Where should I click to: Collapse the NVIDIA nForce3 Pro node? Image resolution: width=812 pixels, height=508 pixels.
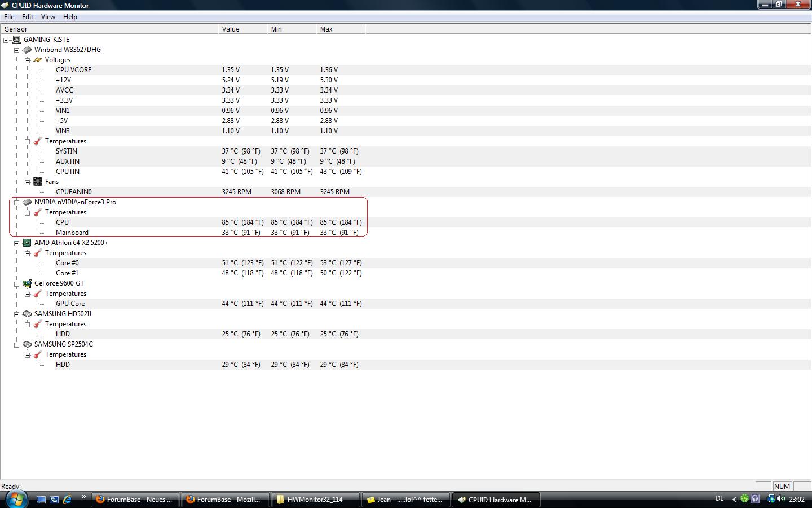coord(17,203)
